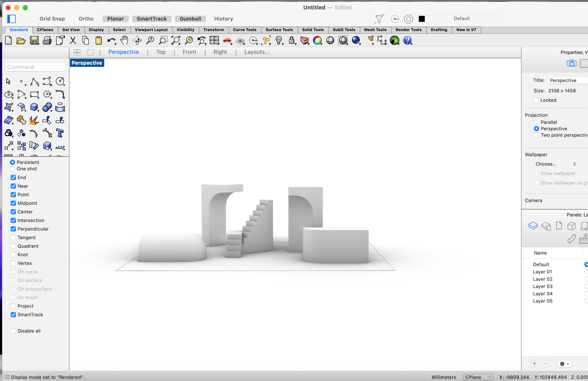Click the New document icon
The width and height of the screenshot is (588, 381).
[x=8, y=40]
